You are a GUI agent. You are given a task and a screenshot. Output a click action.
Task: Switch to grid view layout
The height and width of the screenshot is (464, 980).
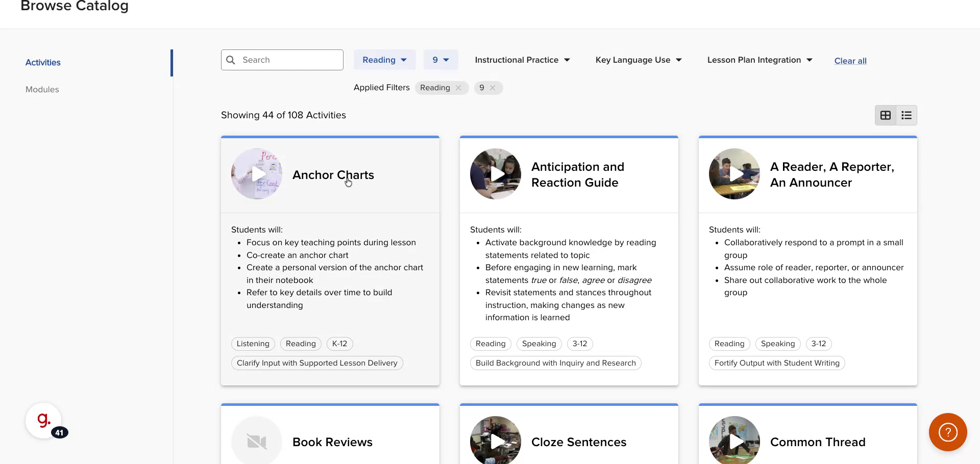click(x=886, y=115)
